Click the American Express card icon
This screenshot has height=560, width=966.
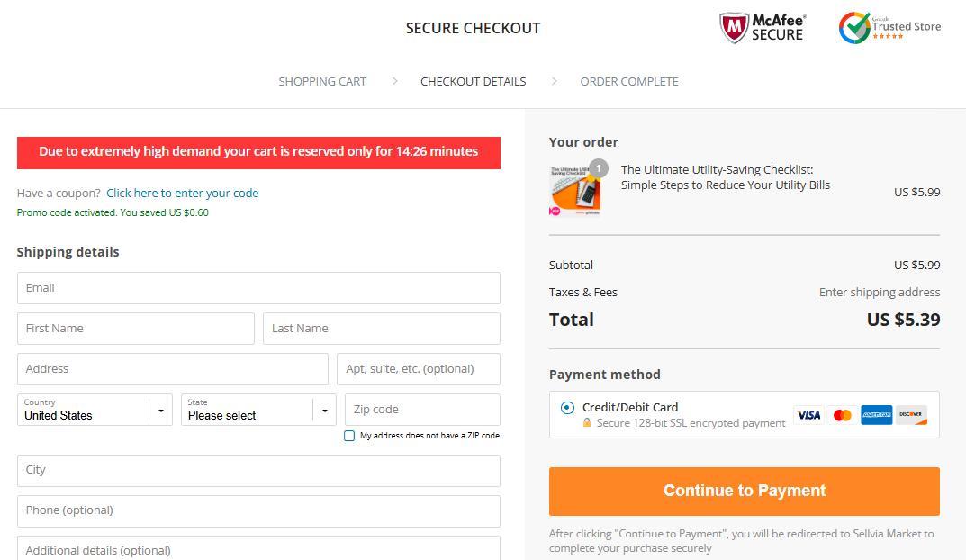coord(876,415)
